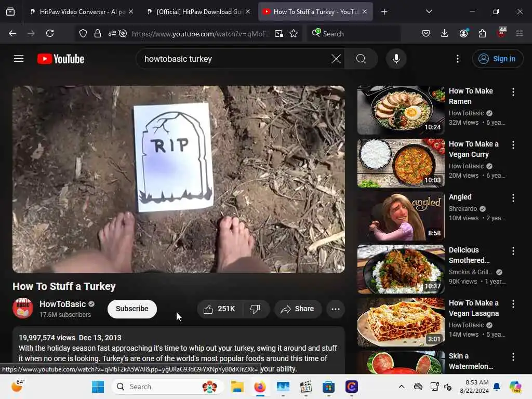Click the Firefox Search field
532x399 pixels.
click(x=354, y=34)
